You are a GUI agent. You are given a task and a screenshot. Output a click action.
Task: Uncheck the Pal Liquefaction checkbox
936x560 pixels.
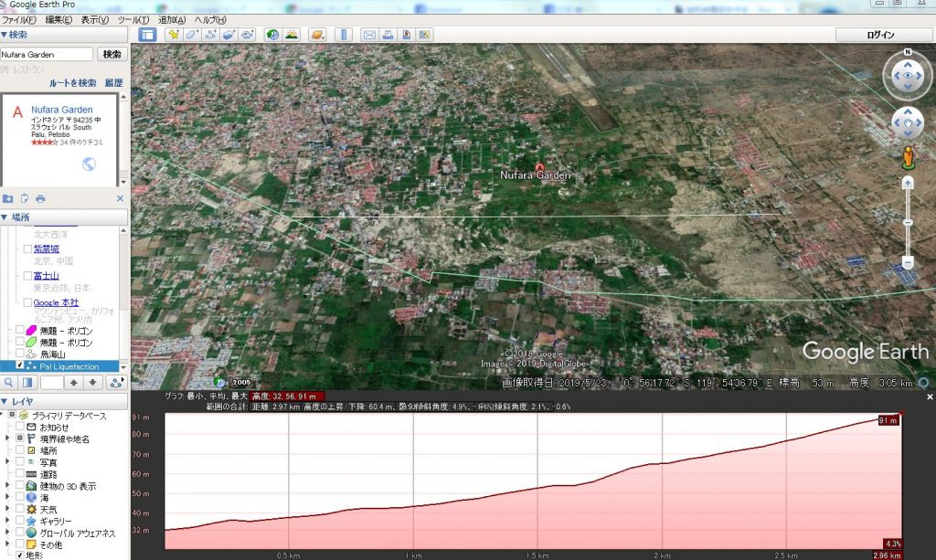[20, 365]
